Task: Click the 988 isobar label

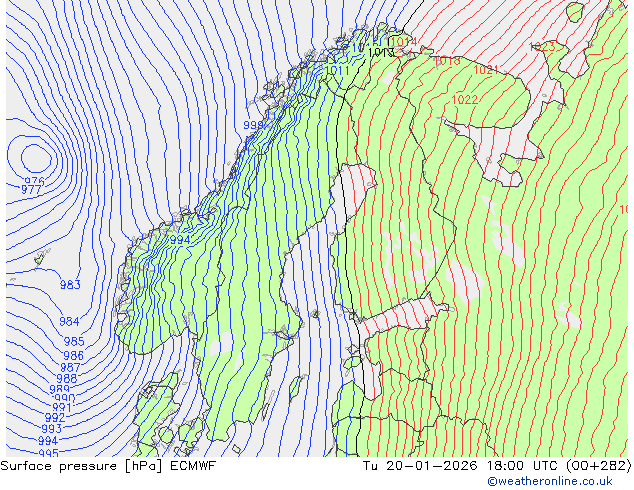Action: pos(67,378)
